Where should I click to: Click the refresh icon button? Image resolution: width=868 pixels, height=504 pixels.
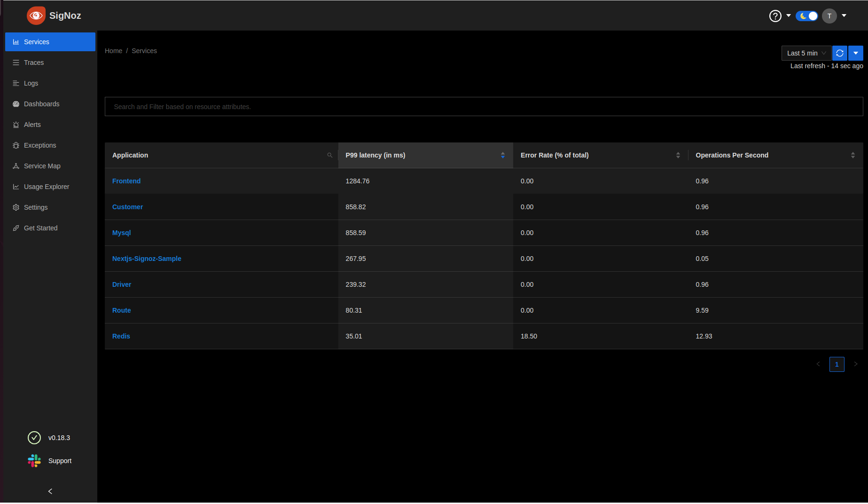pyautogui.click(x=840, y=53)
